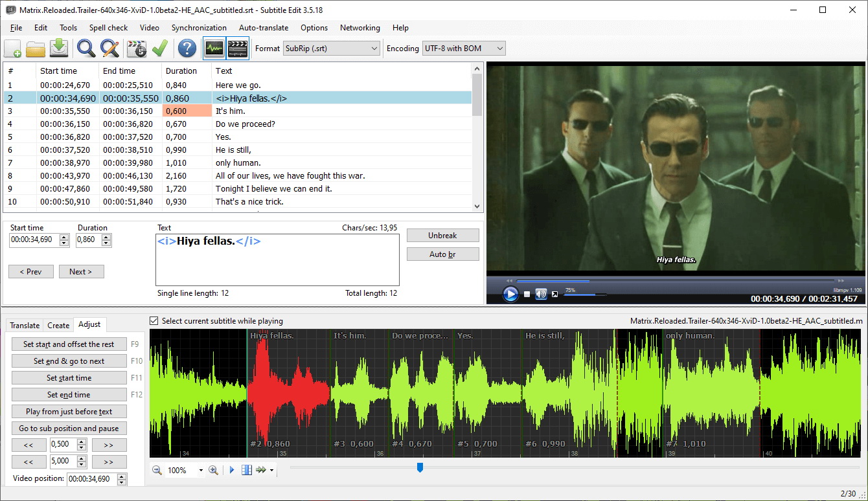Open the Replace magnifier-with-pencil tool
The width and height of the screenshot is (868, 501).
(x=109, y=49)
